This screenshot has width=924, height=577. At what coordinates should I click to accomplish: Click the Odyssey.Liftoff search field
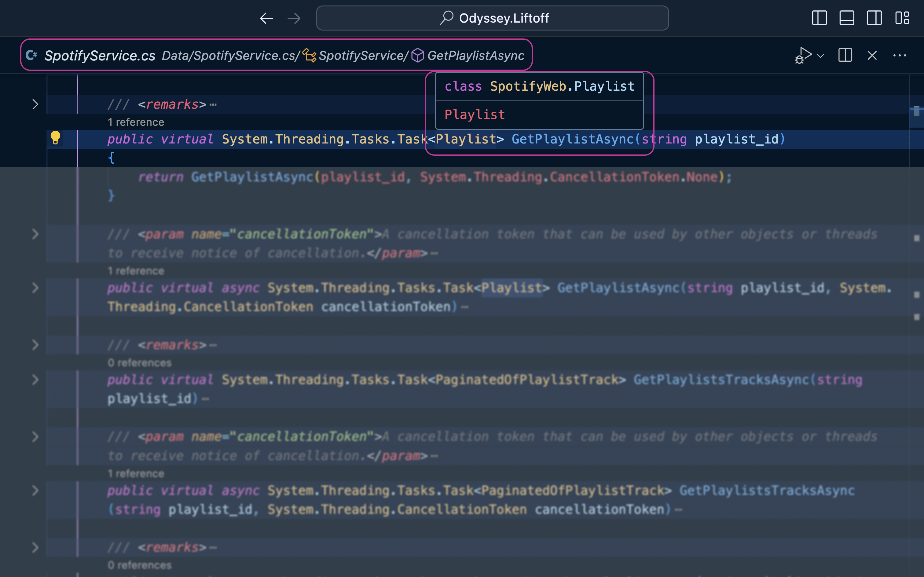pos(493,18)
